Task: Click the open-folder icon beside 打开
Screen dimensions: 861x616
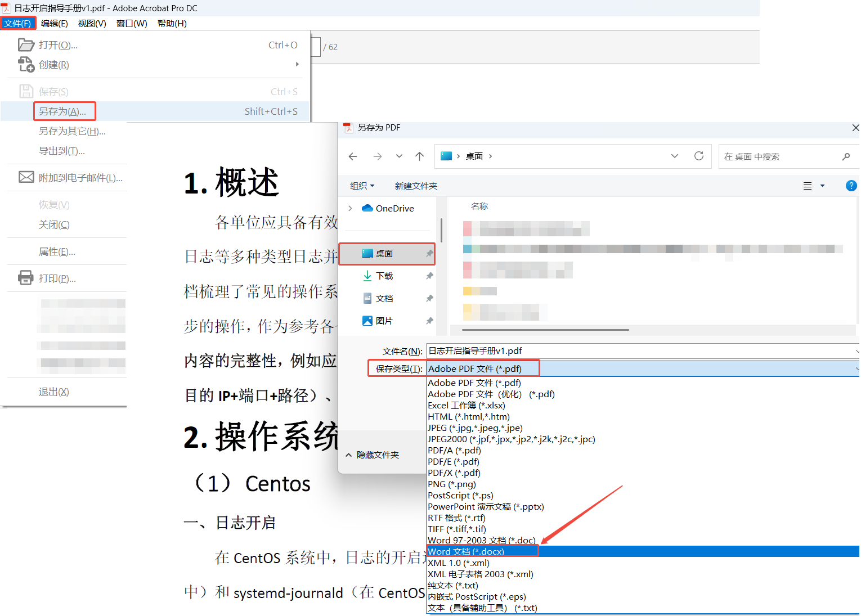Action: pos(26,44)
